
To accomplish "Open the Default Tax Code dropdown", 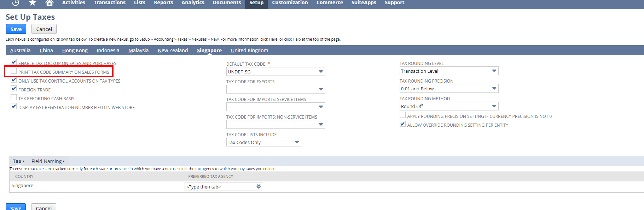I will tap(320, 72).
